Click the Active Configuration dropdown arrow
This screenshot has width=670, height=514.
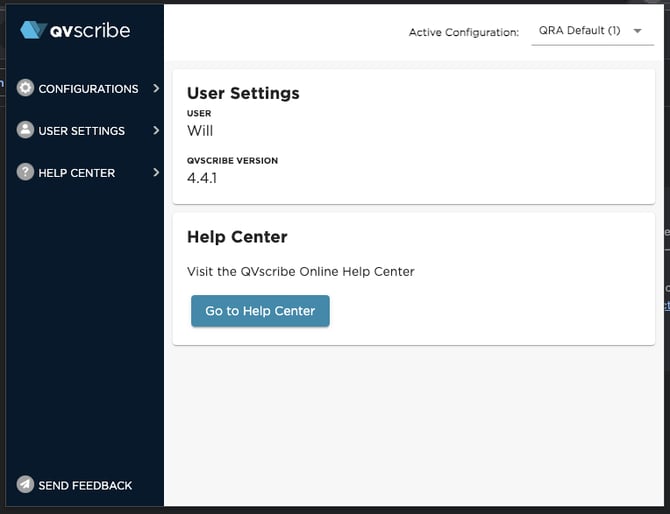637,31
